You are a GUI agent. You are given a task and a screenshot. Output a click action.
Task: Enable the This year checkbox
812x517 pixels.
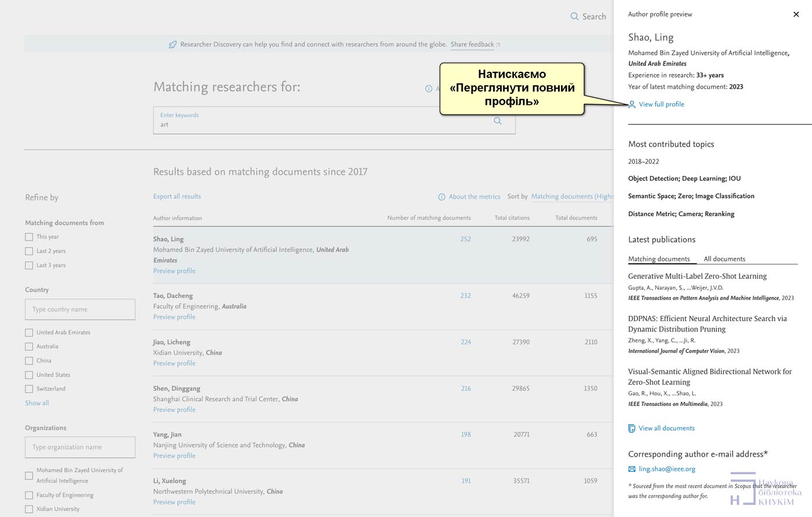pyautogui.click(x=29, y=237)
